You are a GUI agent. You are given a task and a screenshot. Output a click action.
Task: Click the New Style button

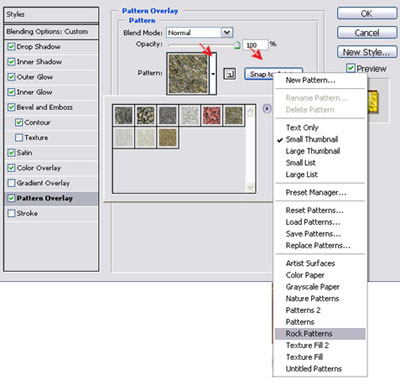(x=367, y=52)
